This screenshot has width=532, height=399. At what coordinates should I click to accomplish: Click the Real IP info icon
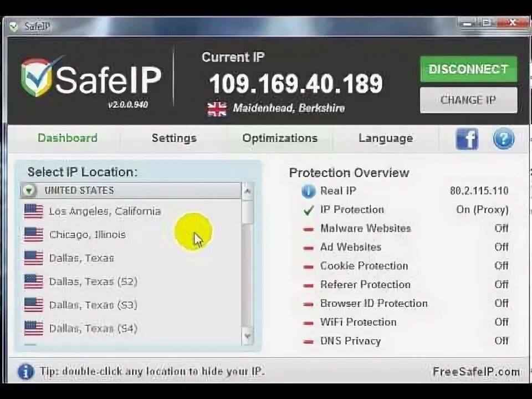coord(308,191)
